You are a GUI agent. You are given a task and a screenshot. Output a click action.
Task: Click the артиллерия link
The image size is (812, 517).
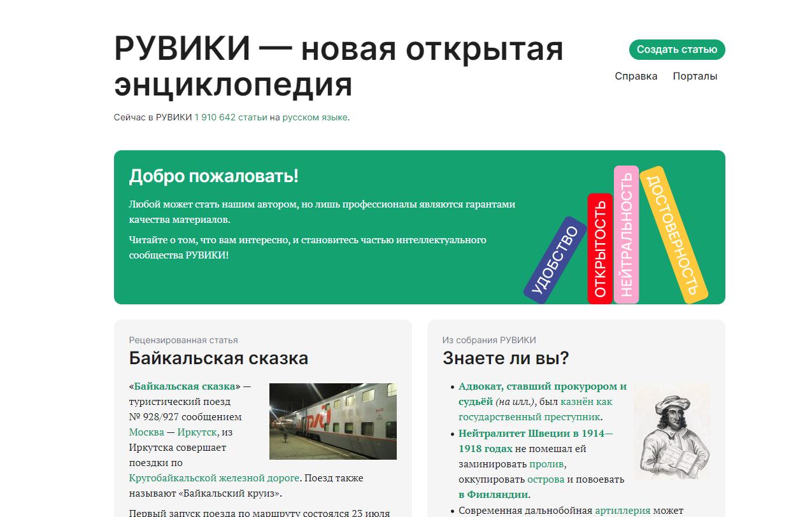tap(622, 510)
